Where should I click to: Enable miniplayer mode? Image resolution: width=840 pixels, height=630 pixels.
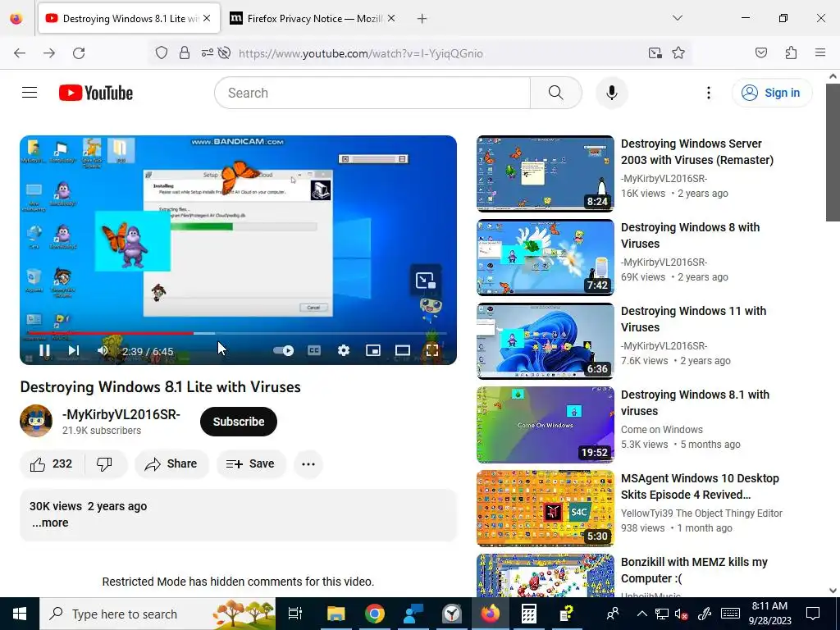[373, 350]
